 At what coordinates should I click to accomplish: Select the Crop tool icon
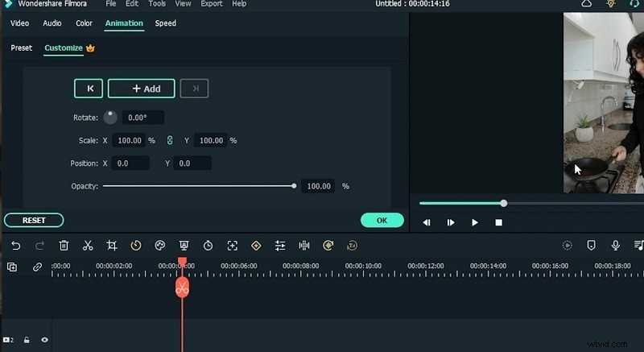112,246
